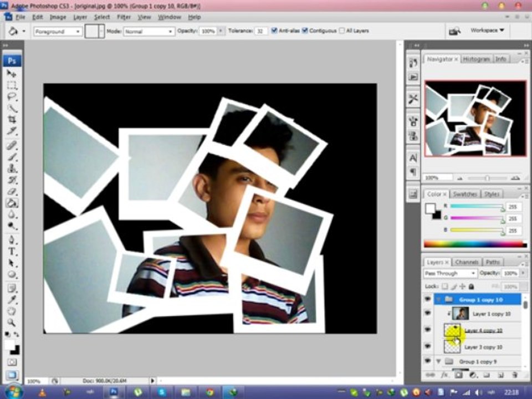532x399 pixels.
Task: Enable the All Layers checkbox
Action: [342, 30]
